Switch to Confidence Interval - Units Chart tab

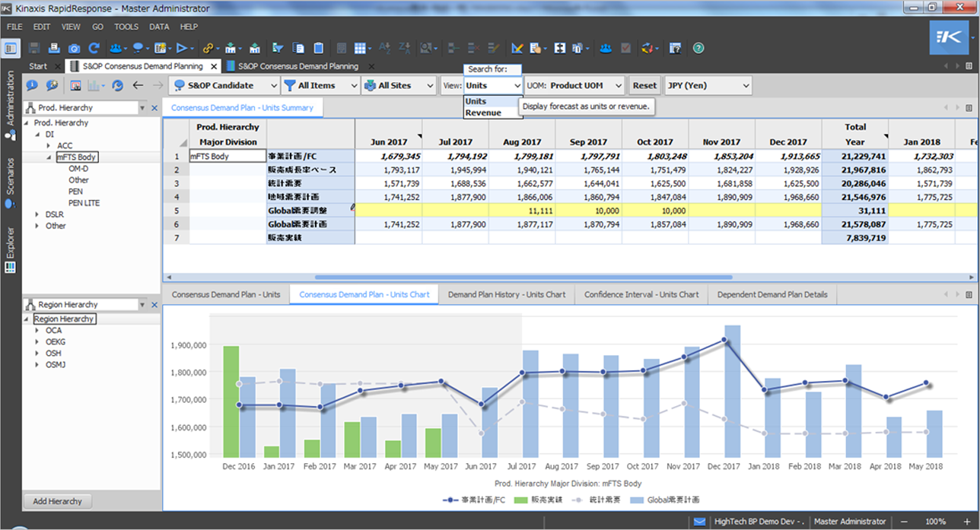[641, 294]
